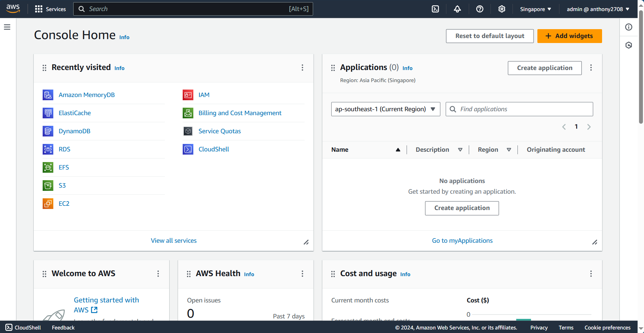Open Cost and usage widget options menu
This screenshot has height=333, width=644.
[591, 274]
